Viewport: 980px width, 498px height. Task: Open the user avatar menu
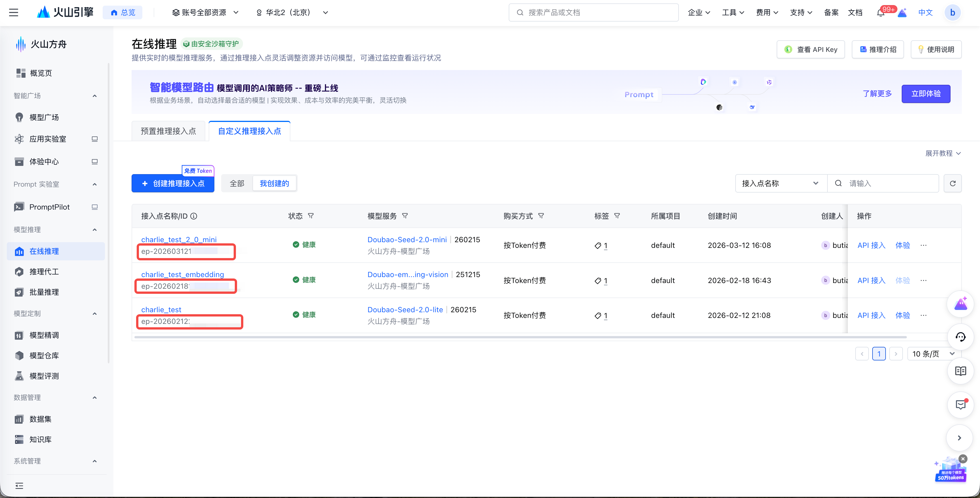coord(952,12)
